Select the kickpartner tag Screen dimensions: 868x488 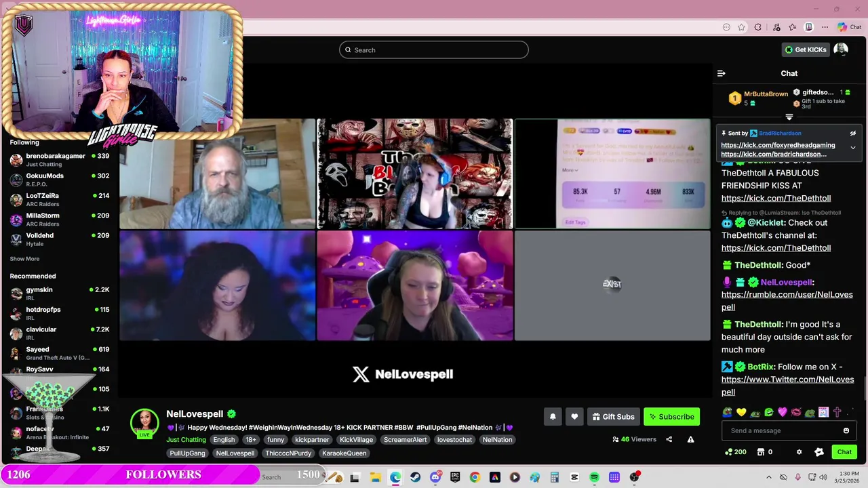[312, 440]
